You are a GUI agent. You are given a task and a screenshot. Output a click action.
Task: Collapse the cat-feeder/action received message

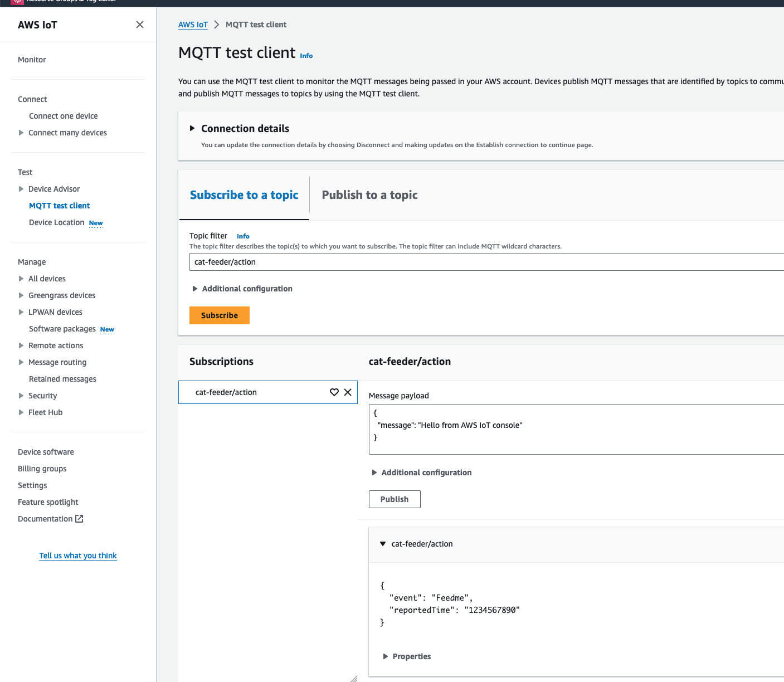[383, 544]
